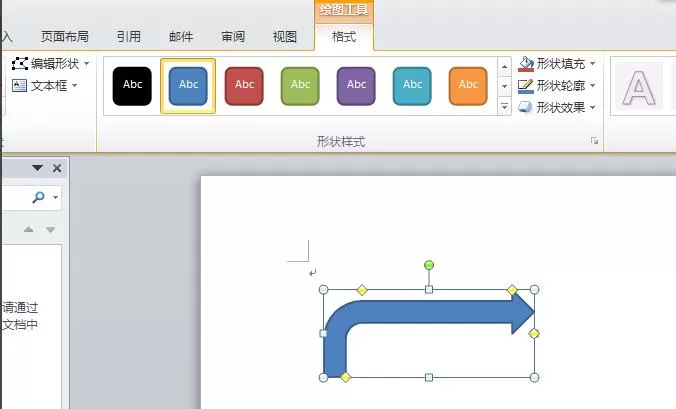Click the bottom-center resize handle
The height and width of the screenshot is (409, 676).
click(x=429, y=378)
